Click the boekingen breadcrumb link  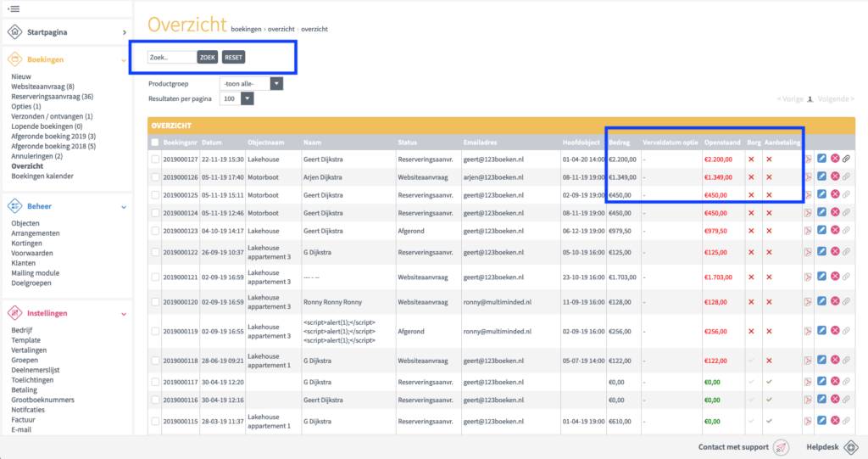tap(246, 29)
